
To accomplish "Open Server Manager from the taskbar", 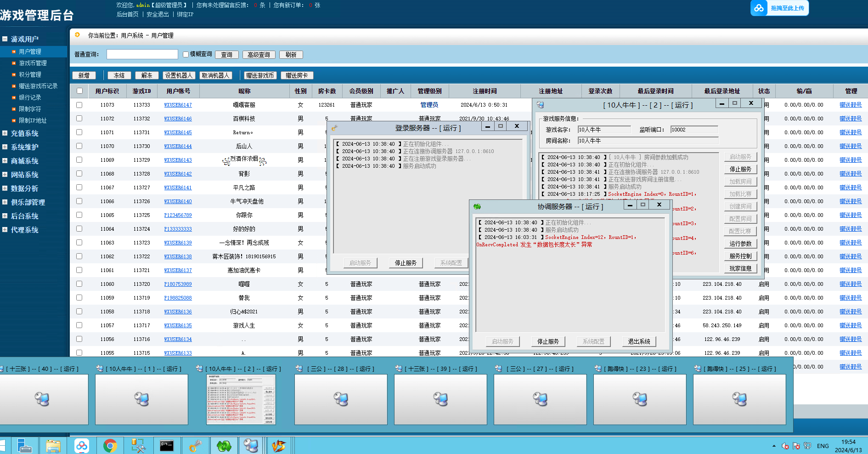I will point(24,445).
